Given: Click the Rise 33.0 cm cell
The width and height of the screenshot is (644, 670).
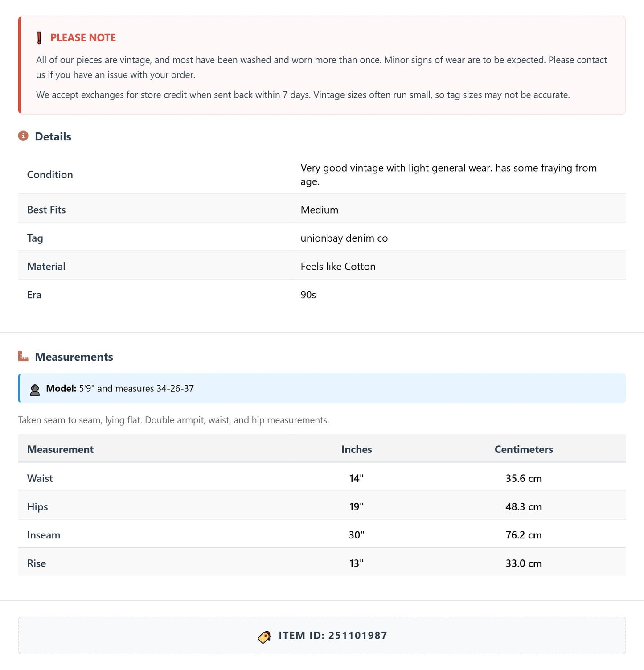Looking at the screenshot, I should coord(524,563).
